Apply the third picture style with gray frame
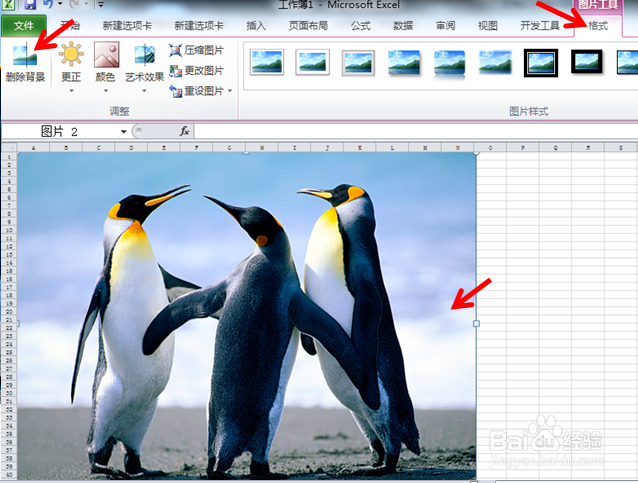638x483 pixels. click(358, 62)
